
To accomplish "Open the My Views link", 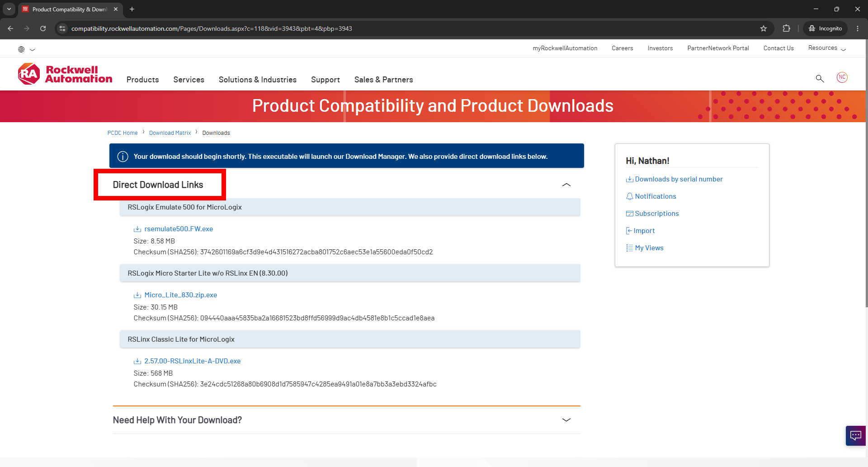I will tap(649, 248).
